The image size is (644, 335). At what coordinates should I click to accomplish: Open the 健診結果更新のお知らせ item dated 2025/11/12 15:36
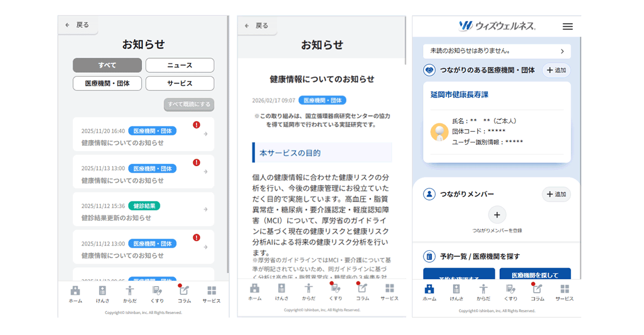click(143, 212)
